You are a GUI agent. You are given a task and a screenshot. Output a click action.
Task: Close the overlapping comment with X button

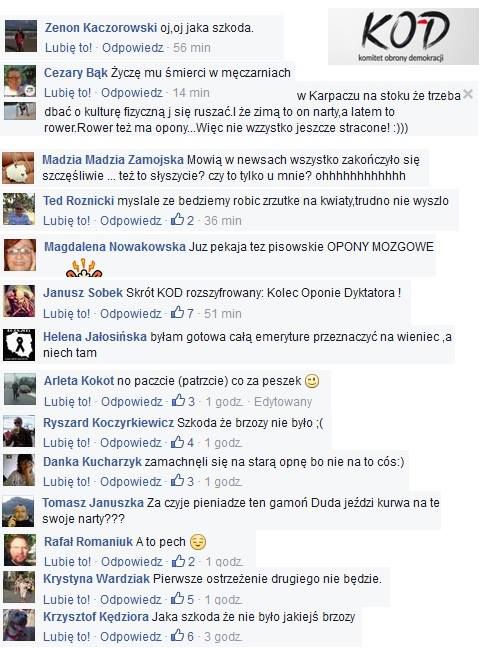(468, 94)
